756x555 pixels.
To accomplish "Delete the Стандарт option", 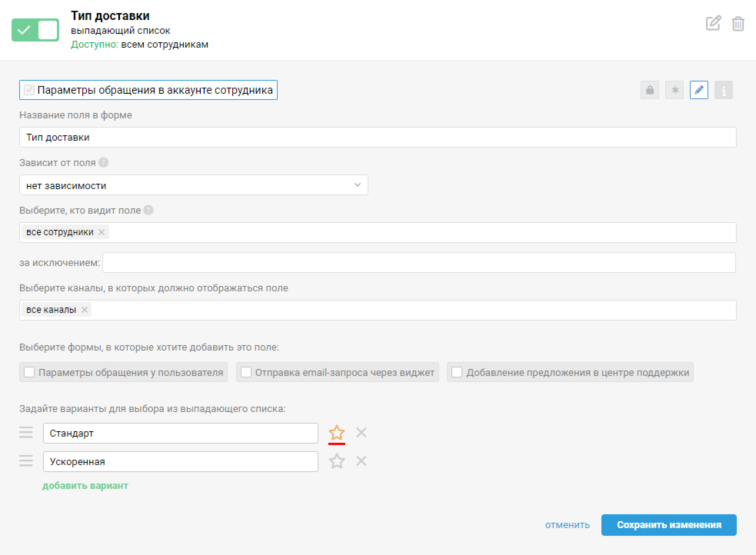I will [x=361, y=432].
